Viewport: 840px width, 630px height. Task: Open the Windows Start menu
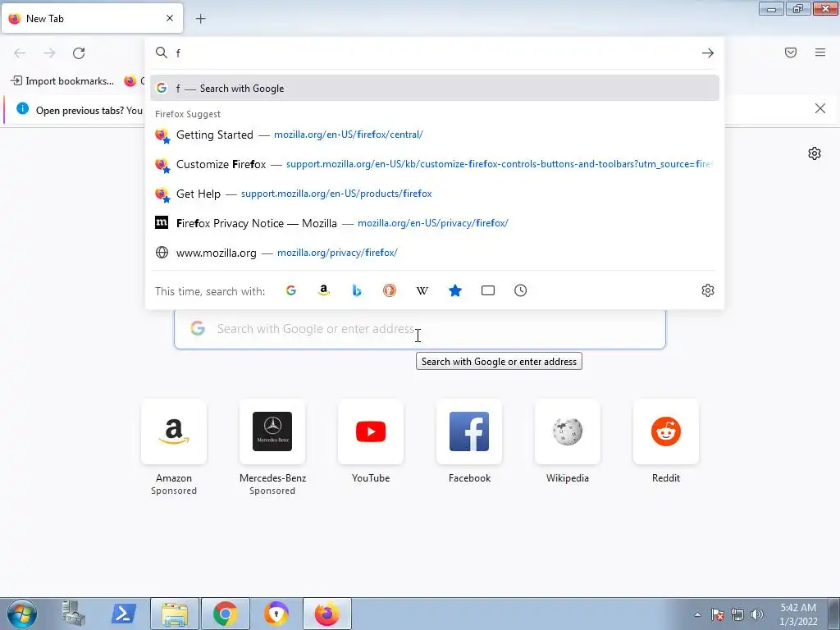[22, 614]
